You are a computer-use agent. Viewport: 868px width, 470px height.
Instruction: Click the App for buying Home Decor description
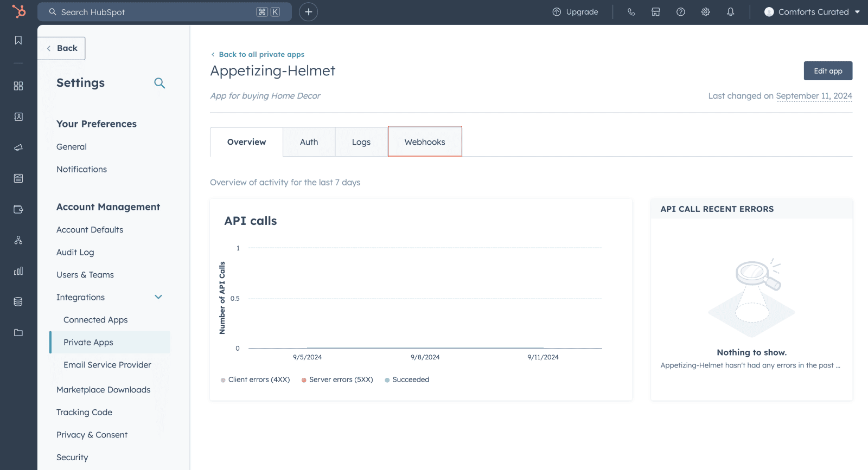point(265,96)
